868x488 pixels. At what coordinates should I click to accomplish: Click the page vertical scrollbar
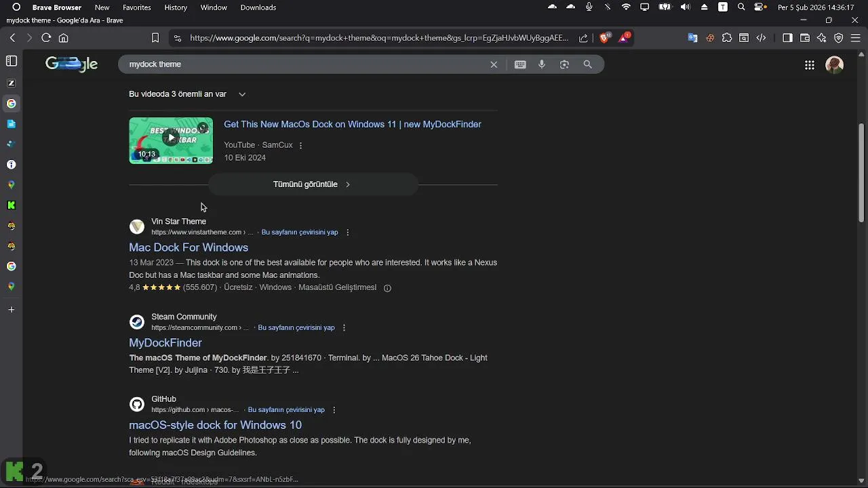point(862,173)
